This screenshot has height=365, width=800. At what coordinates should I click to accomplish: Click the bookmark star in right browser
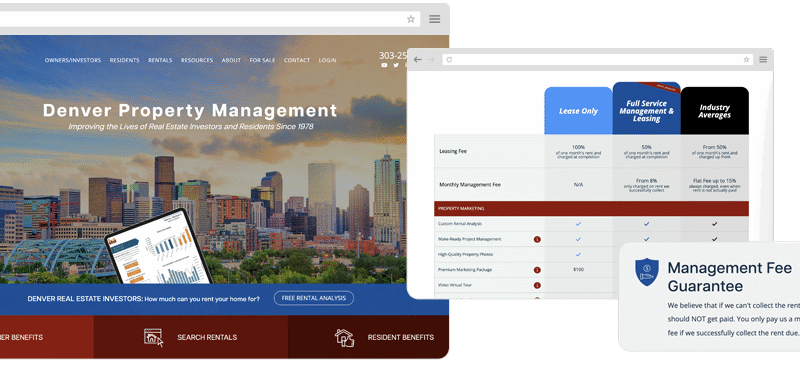(746, 59)
